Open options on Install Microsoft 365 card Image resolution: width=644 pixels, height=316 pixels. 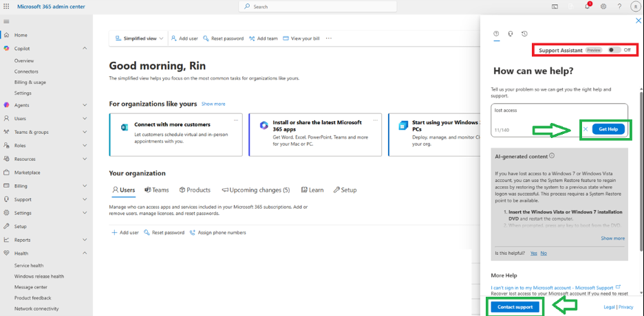(376, 120)
